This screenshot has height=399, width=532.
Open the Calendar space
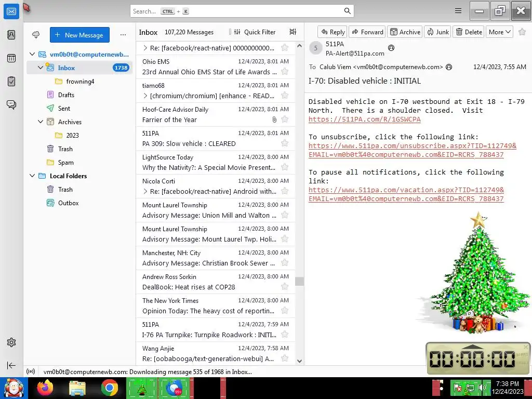coord(11,58)
